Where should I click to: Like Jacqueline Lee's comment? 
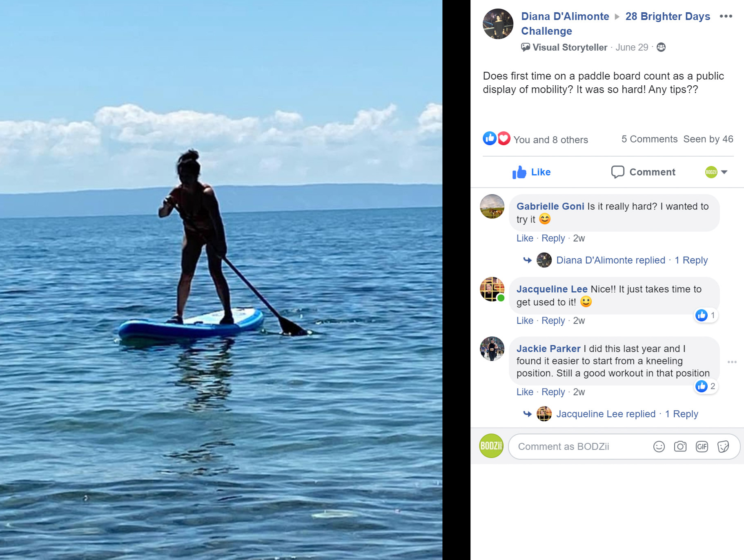coord(525,321)
